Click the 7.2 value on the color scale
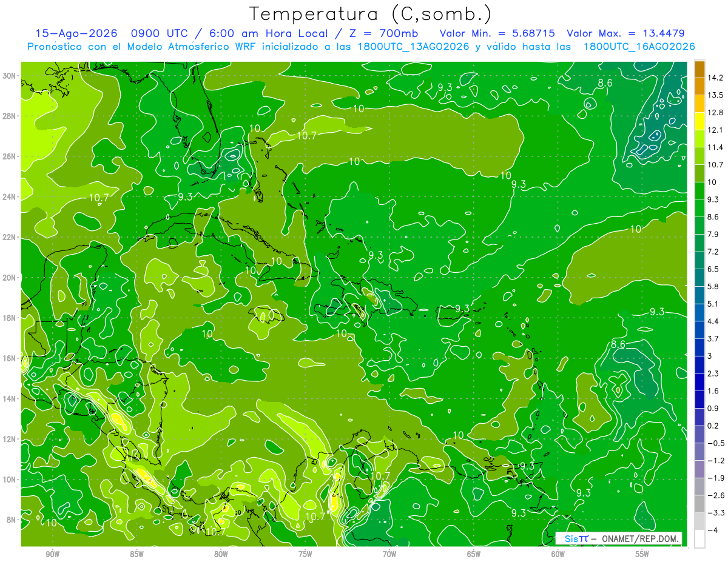This screenshot has height=562, width=728. click(713, 252)
